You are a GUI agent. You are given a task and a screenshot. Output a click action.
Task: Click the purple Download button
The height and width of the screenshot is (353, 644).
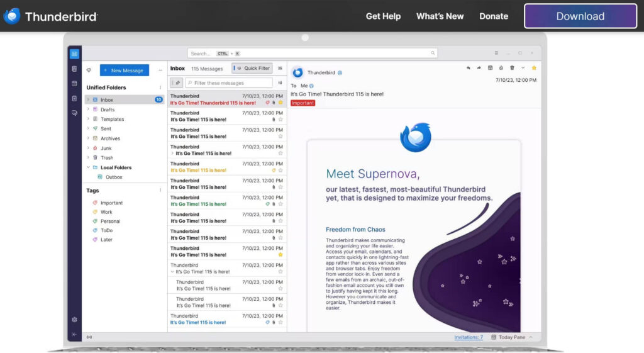click(580, 16)
